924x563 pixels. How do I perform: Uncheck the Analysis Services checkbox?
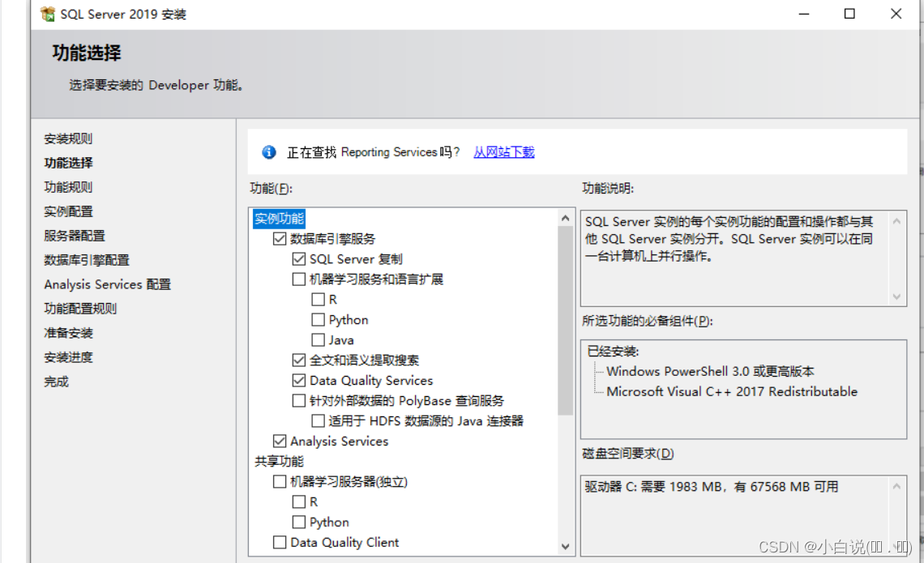(280, 441)
